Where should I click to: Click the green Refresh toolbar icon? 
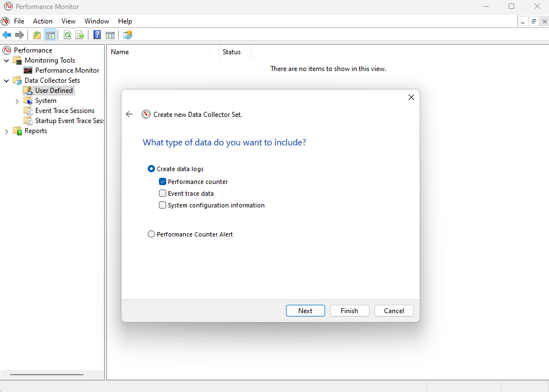tap(67, 35)
